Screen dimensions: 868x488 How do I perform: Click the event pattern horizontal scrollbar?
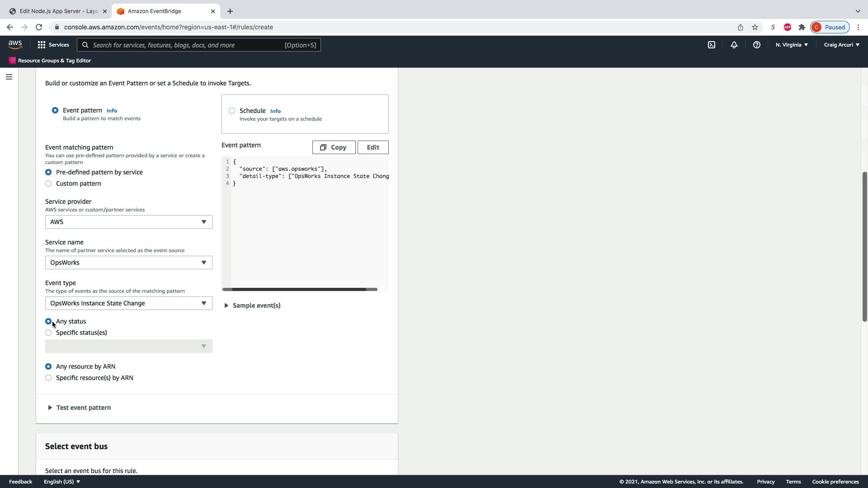(299, 289)
